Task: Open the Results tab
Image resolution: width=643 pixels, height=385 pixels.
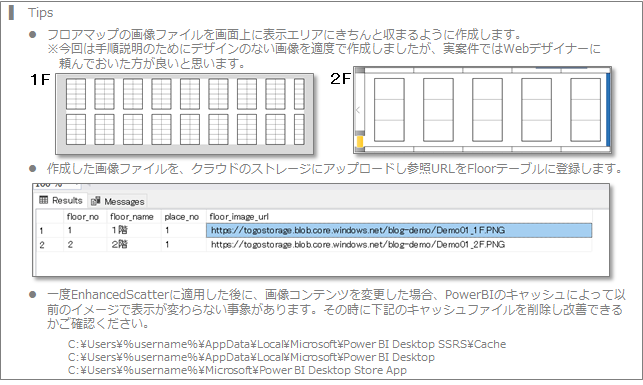Action: pos(62,200)
